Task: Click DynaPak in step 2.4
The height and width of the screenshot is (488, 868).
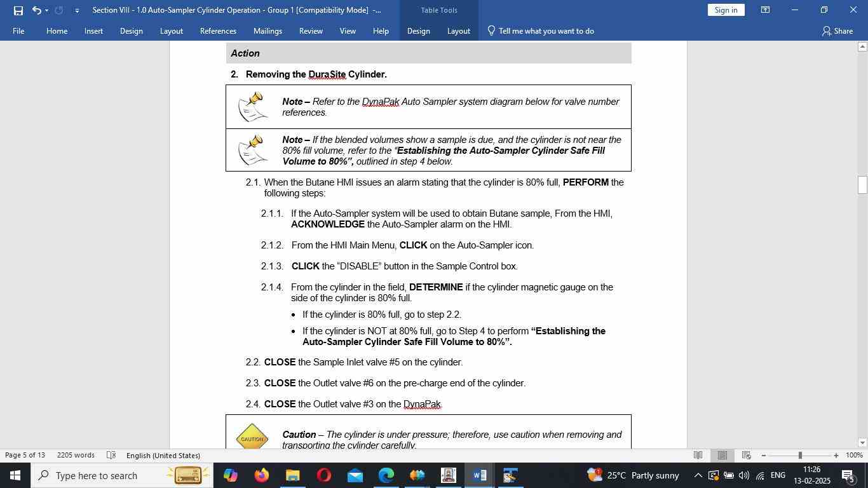Action: (x=422, y=404)
